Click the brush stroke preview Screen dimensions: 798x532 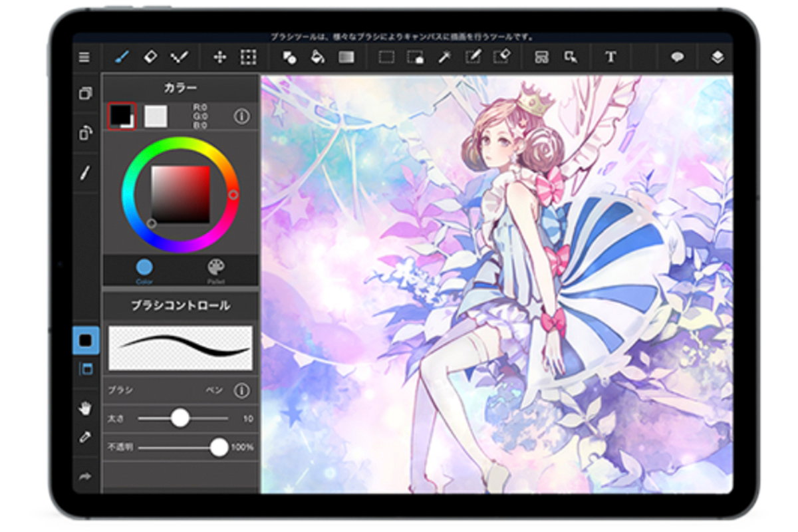pos(181,346)
